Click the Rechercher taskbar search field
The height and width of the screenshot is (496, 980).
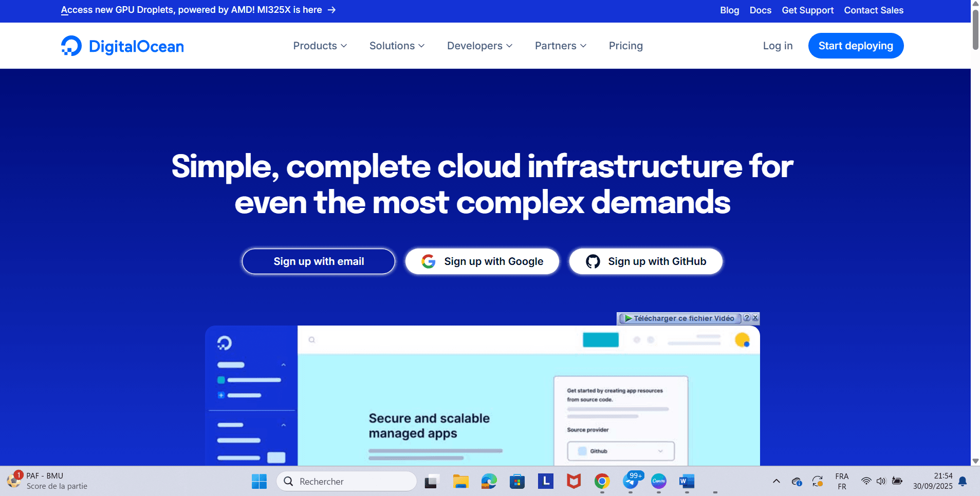346,481
